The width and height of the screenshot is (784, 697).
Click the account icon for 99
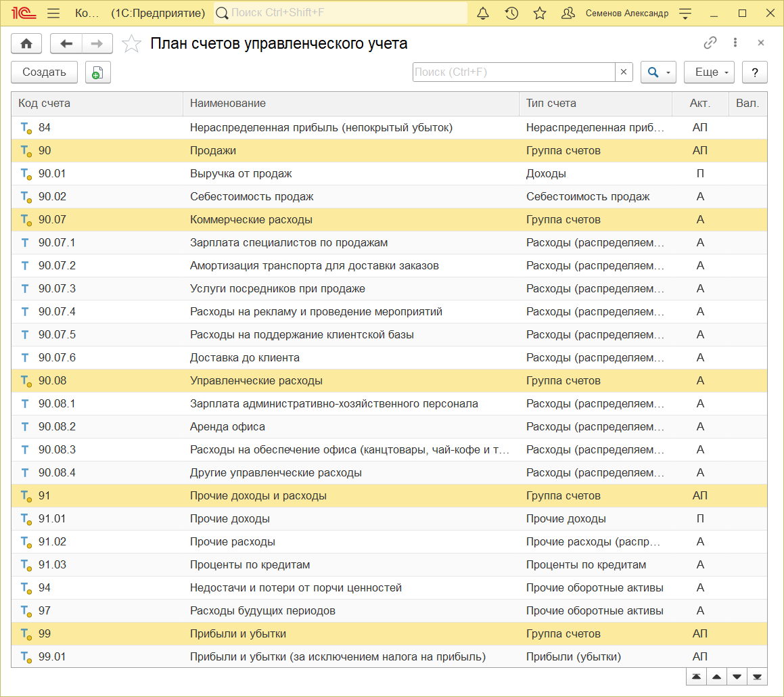point(26,634)
